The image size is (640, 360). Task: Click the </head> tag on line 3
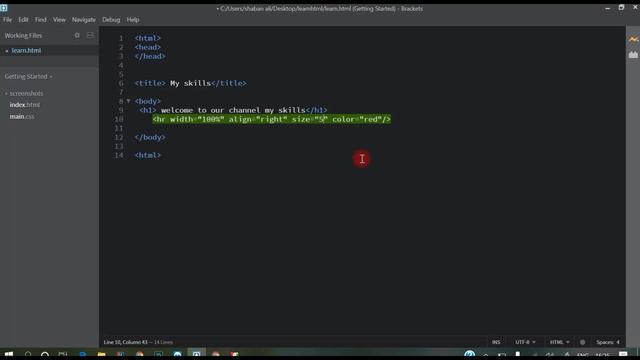coord(150,56)
